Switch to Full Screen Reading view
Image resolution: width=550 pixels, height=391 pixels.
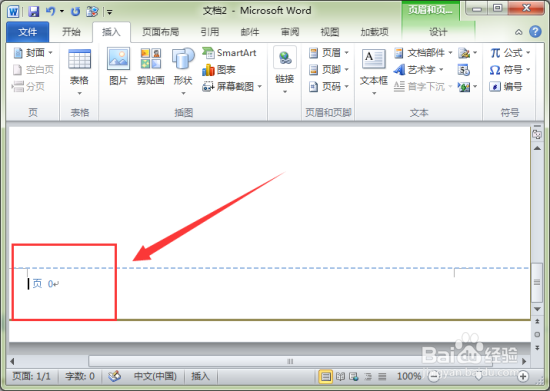pos(340,377)
